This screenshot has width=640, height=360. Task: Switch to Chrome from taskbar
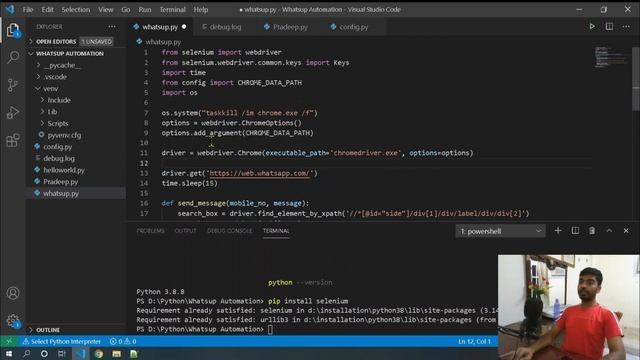click(98, 353)
